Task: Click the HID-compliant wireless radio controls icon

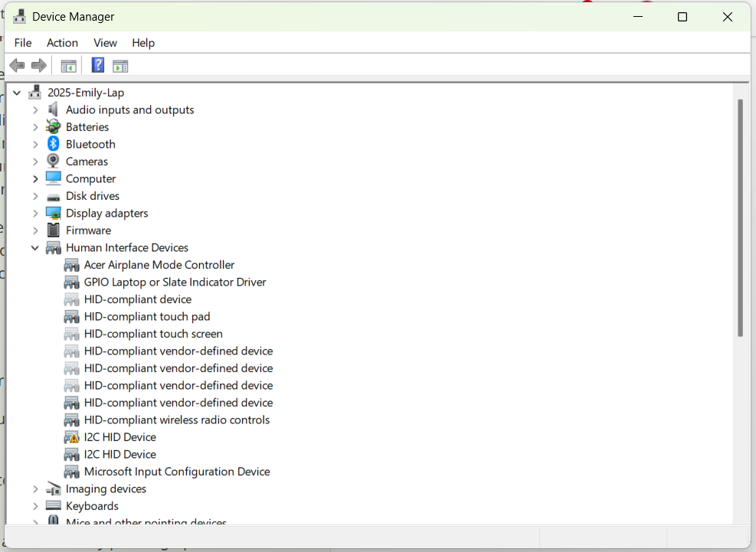Action: [71, 420]
